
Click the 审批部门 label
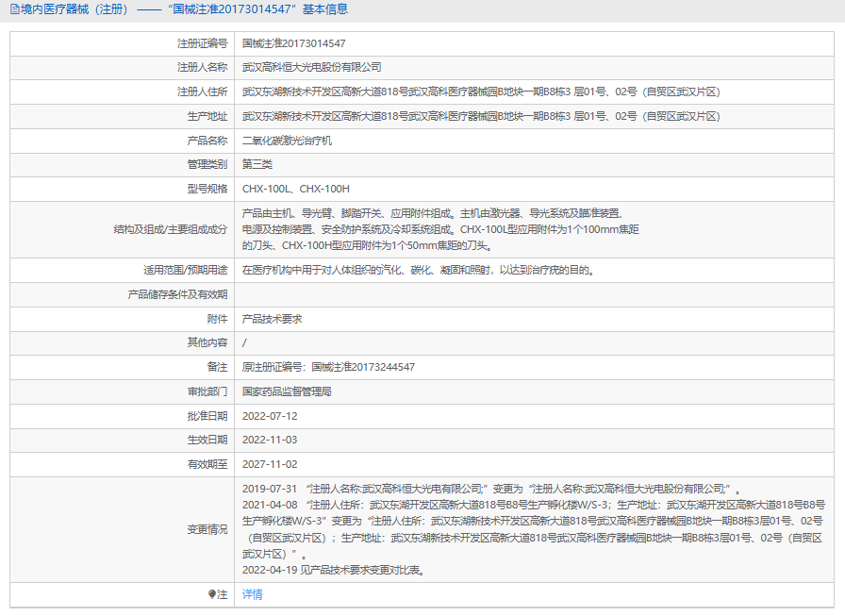207,391
